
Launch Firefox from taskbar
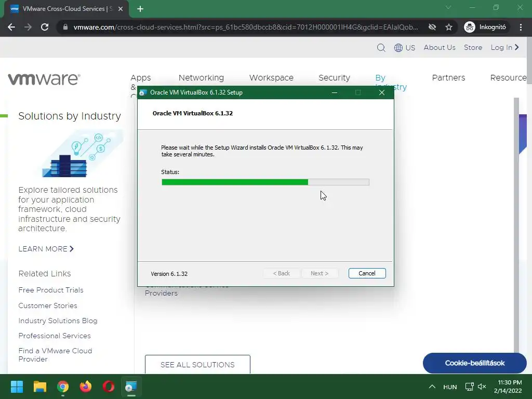coord(86,387)
